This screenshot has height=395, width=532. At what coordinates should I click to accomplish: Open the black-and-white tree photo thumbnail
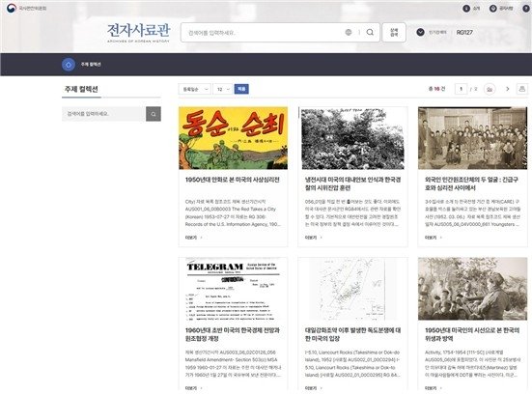tap(352, 138)
